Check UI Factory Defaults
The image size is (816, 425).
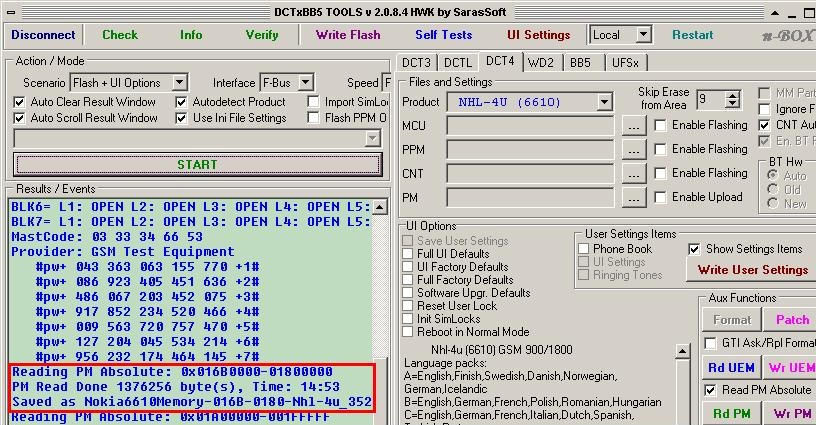[408, 267]
